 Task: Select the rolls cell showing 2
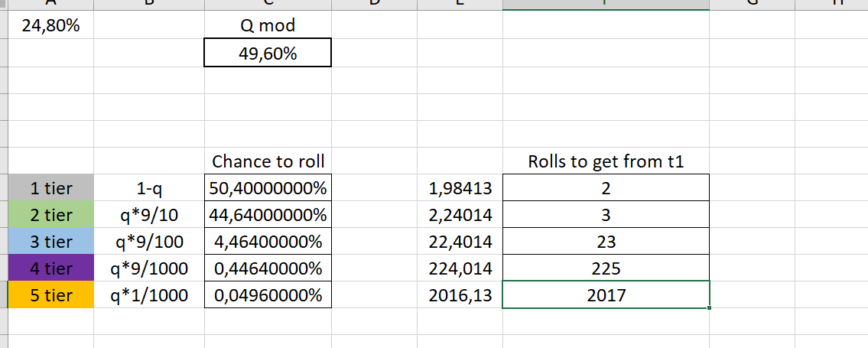pos(606,187)
